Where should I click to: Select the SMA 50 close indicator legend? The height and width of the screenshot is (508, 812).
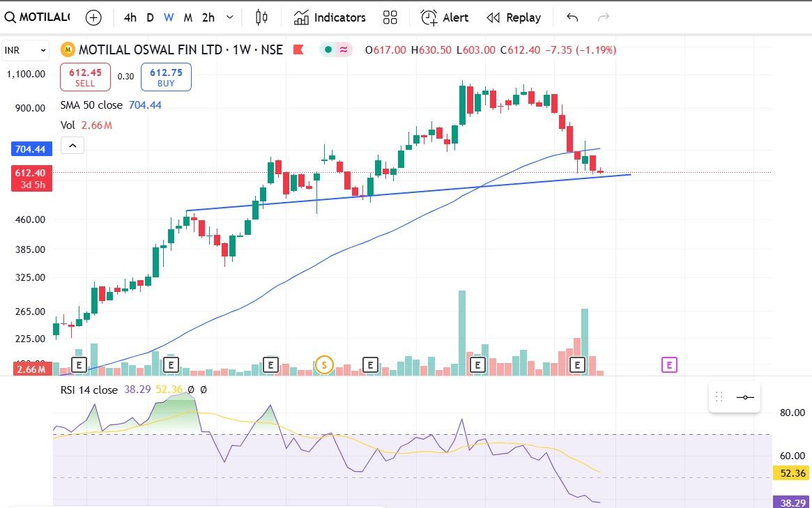[x=91, y=105]
